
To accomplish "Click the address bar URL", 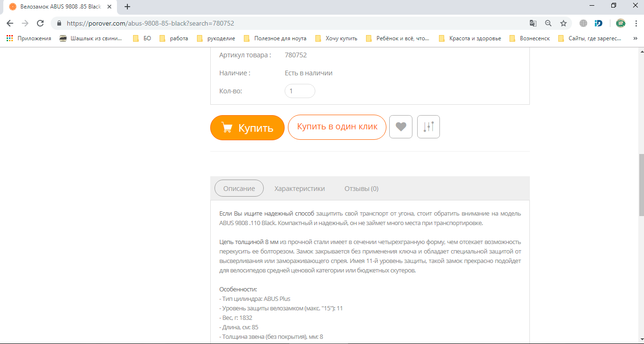I will tap(150, 23).
